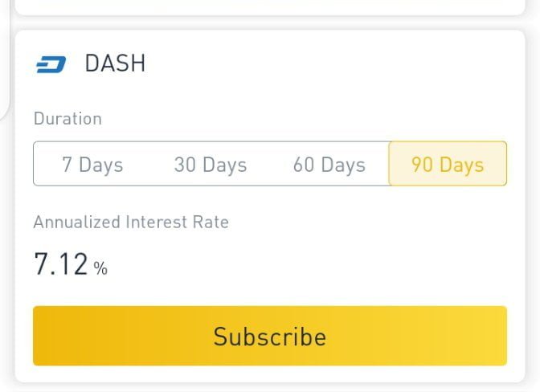Click the 7.12 interest rate value
540x392 pixels.
[61, 264]
